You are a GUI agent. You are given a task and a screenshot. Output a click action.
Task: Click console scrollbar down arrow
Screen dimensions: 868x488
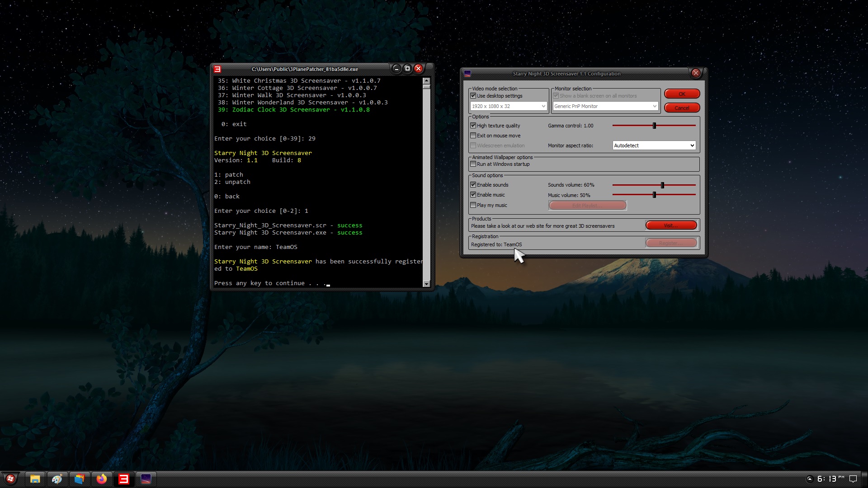click(426, 283)
